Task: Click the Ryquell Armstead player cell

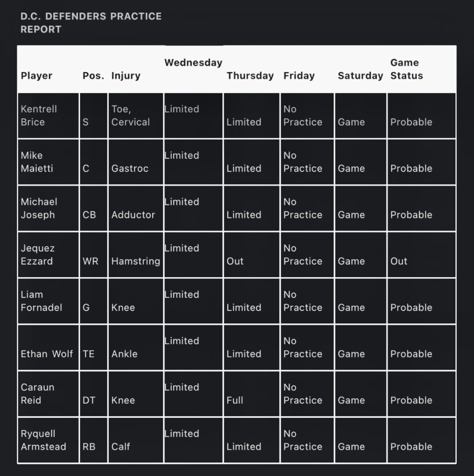Action: [x=43, y=440]
